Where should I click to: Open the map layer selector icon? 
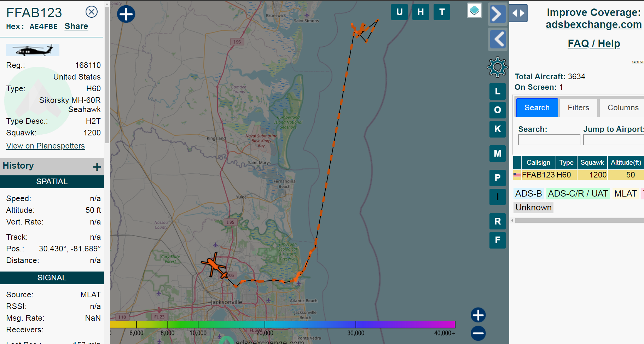[x=475, y=10]
